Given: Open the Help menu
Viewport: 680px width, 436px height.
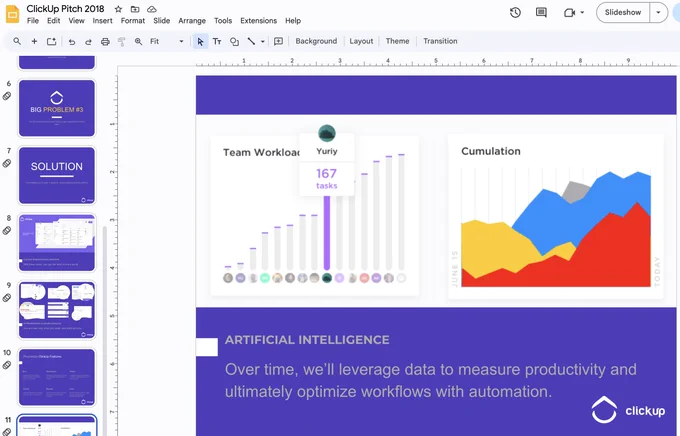Looking at the screenshot, I should (293, 21).
